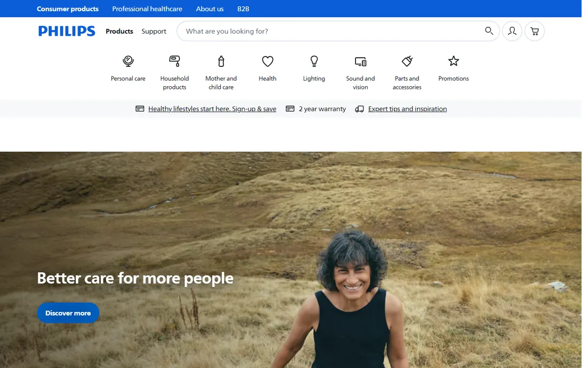Switch to Professional healthcare tab
Image resolution: width=588 pixels, height=368 pixels.
coord(147,9)
